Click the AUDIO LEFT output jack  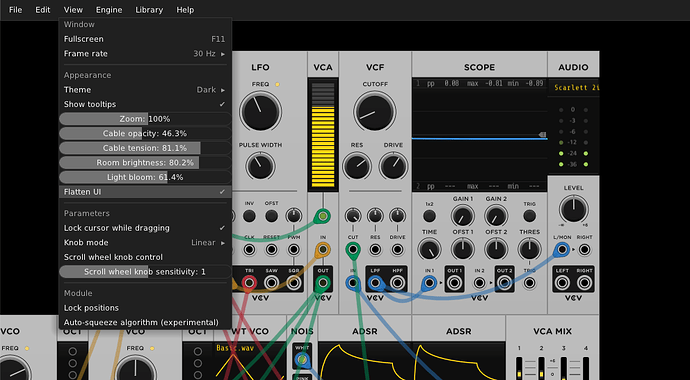(562, 283)
